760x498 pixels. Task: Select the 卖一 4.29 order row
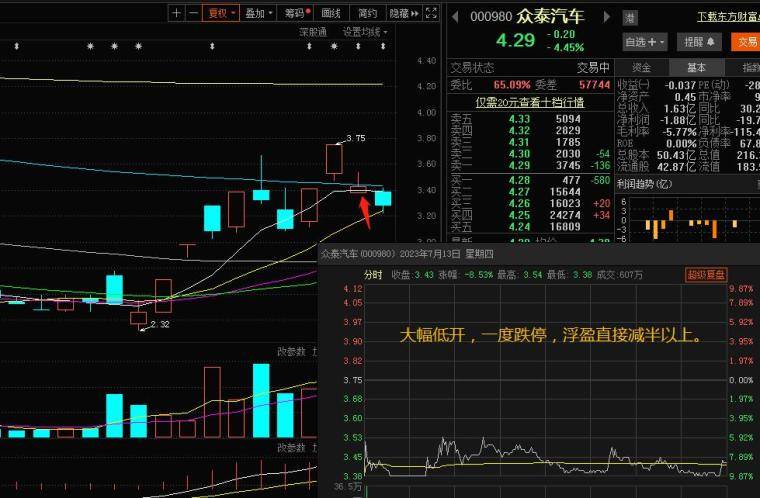pos(530,165)
